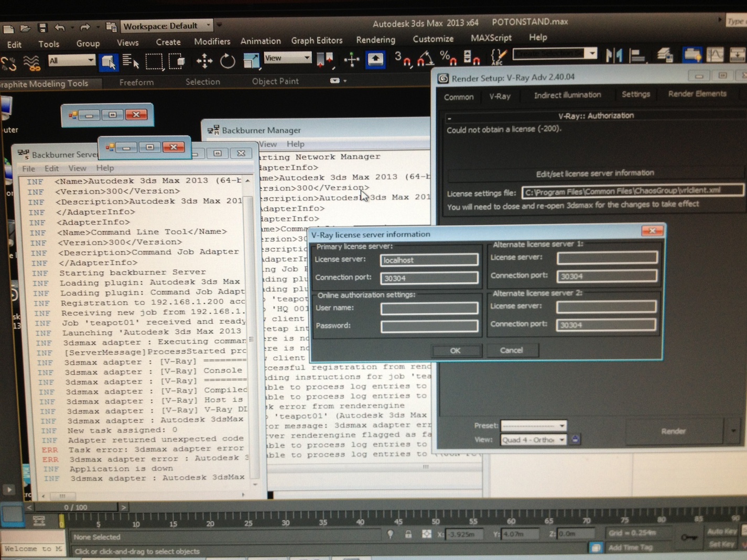This screenshot has width=747, height=560.
Task: Click Edit Named Selection Sets icon
Action: point(499,57)
